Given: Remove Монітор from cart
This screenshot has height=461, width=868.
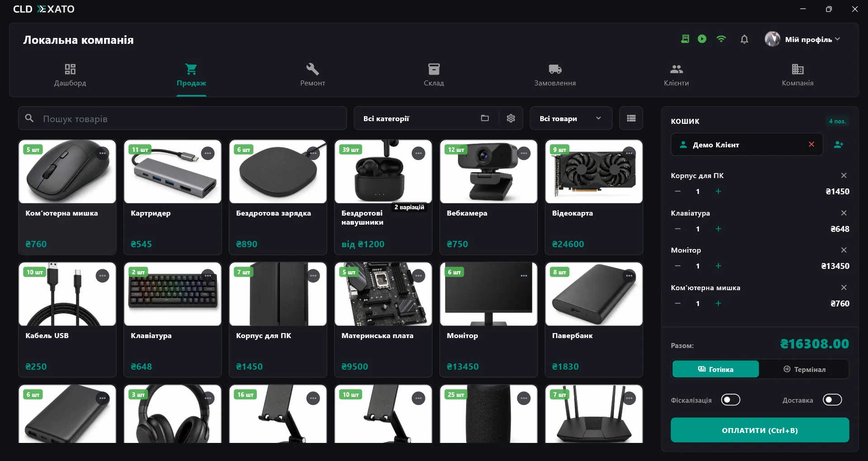Looking at the screenshot, I should click(x=844, y=250).
